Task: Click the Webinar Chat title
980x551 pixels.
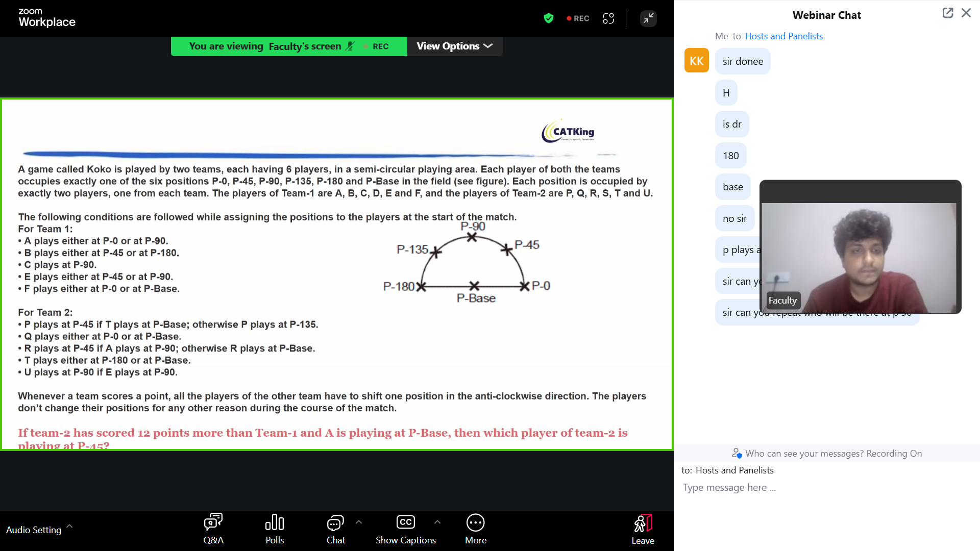Action: [826, 15]
